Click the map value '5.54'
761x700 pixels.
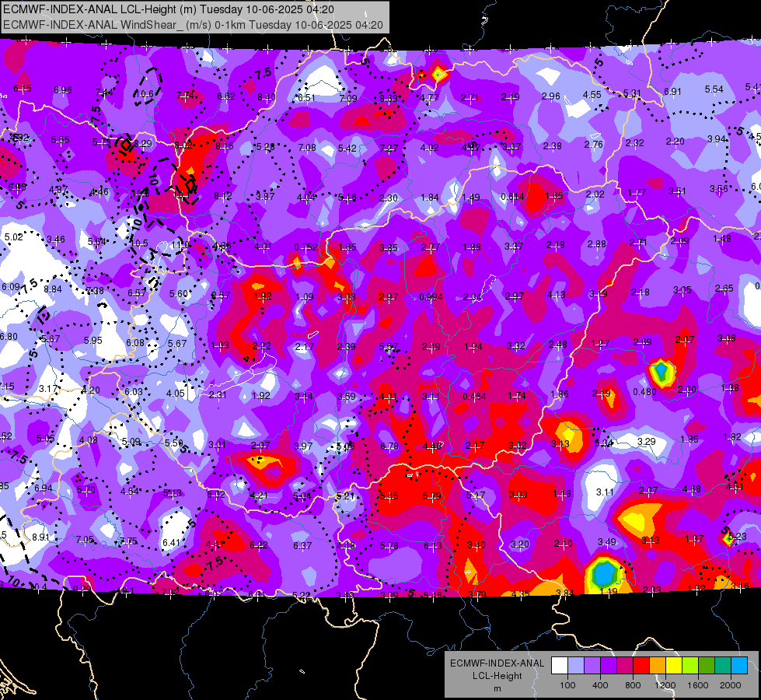click(714, 89)
